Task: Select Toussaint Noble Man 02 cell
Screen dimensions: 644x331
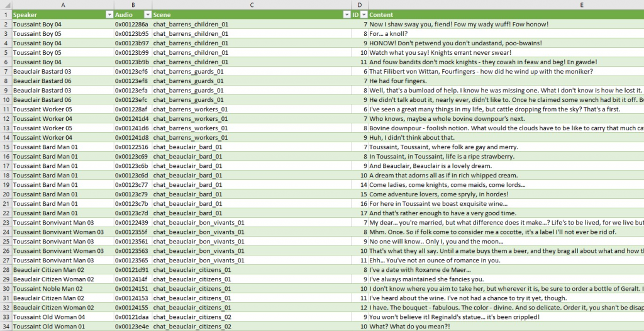Action: pos(64,289)
